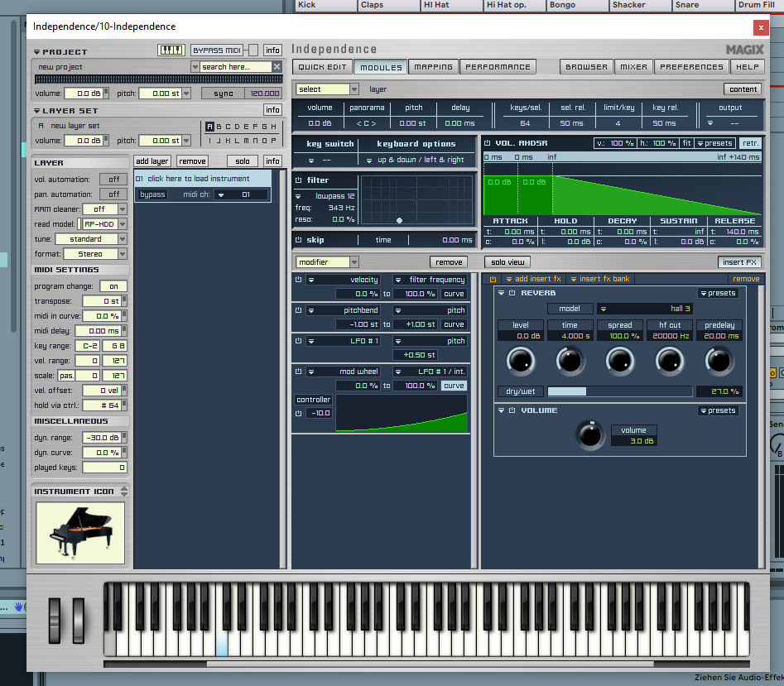Click the grand piano instrument icon
This screenshot has width=784, height=686.
tap(80, 533)
